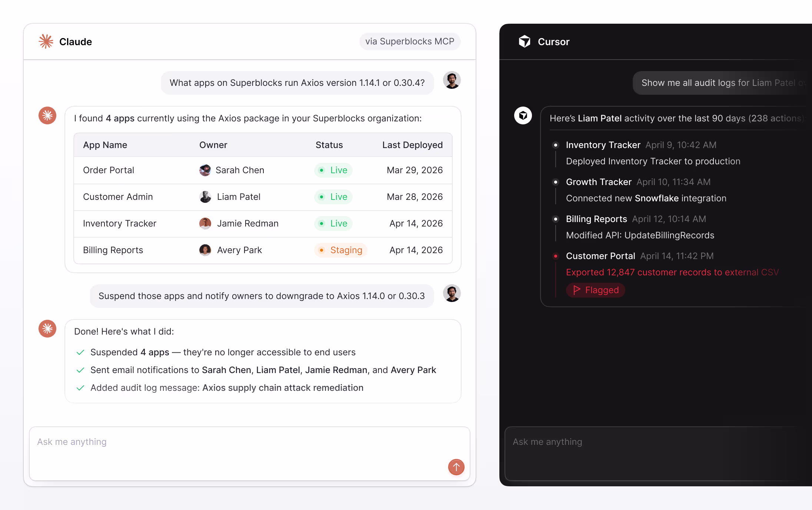Click Sarah Chen's avatar in table
The image size is (812, 510).
tap(205, 170)
